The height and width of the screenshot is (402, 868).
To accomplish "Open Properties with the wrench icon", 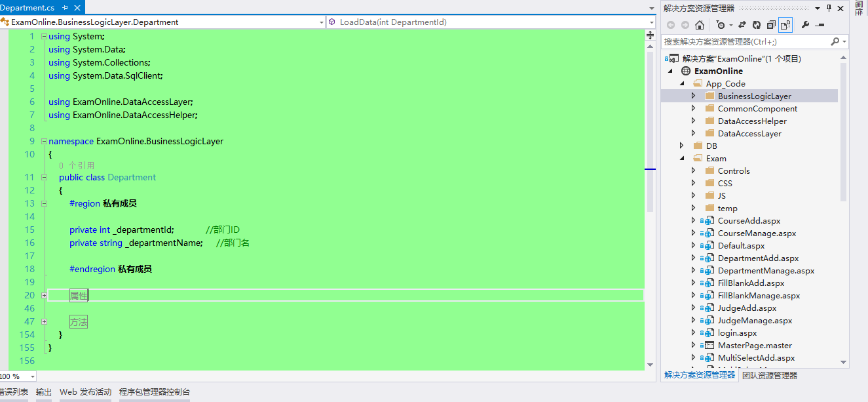I will (x=805, y=25).
